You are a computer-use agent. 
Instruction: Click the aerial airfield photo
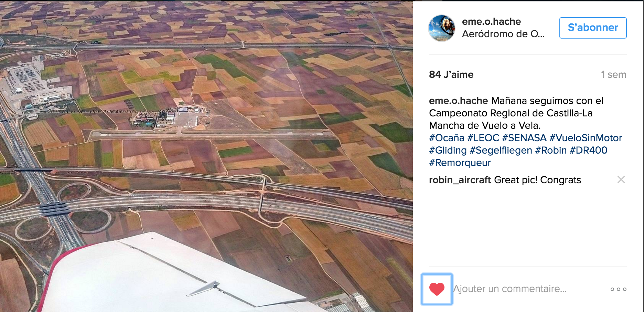click(206, 157)
